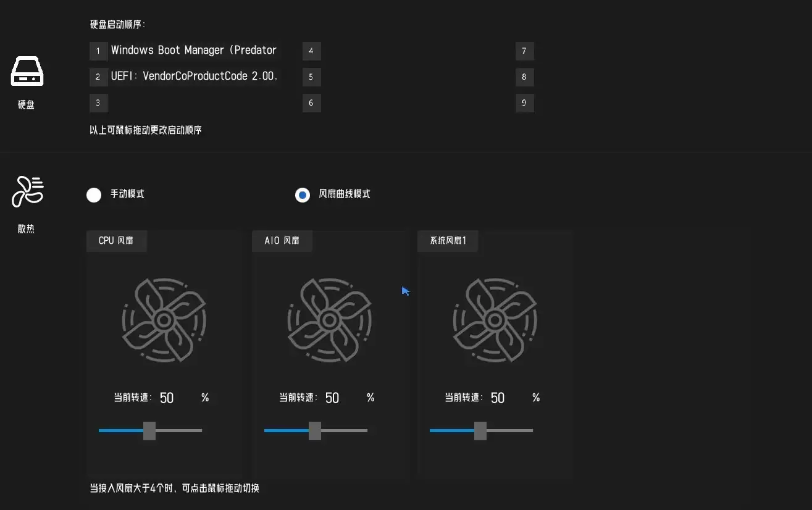Click boot order slot number 4
This screenshot has height=510, width=812.
311,51
